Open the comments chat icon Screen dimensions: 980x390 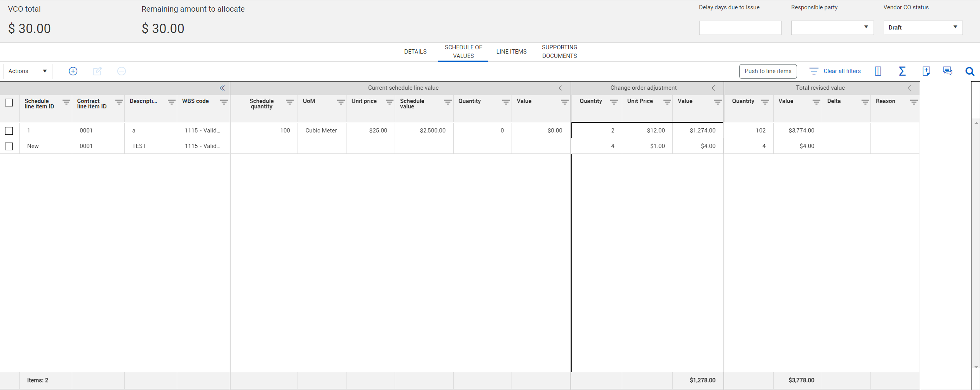click(x=947, y=71)
